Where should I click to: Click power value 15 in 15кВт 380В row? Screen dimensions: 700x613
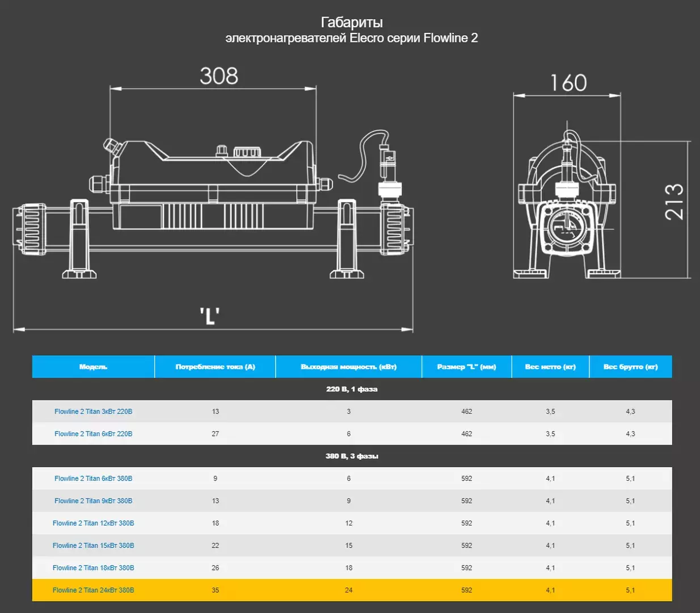point(348,545)
